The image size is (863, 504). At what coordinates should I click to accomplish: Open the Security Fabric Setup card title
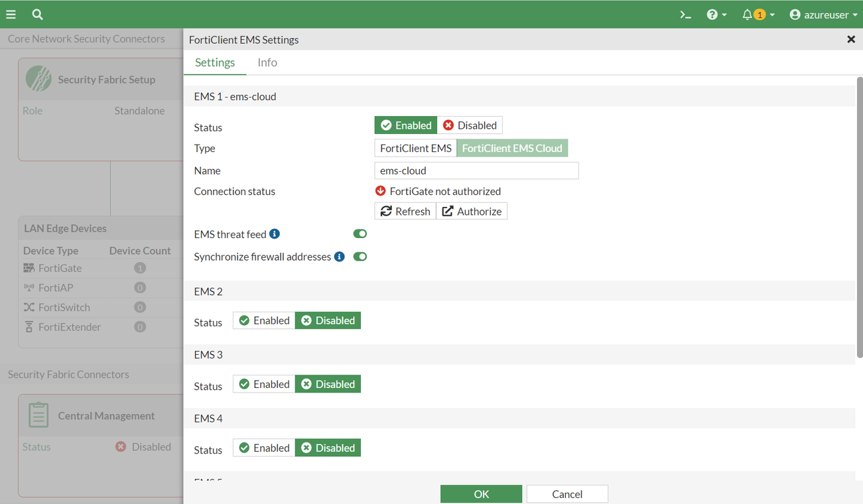click(x=106, y=80)
